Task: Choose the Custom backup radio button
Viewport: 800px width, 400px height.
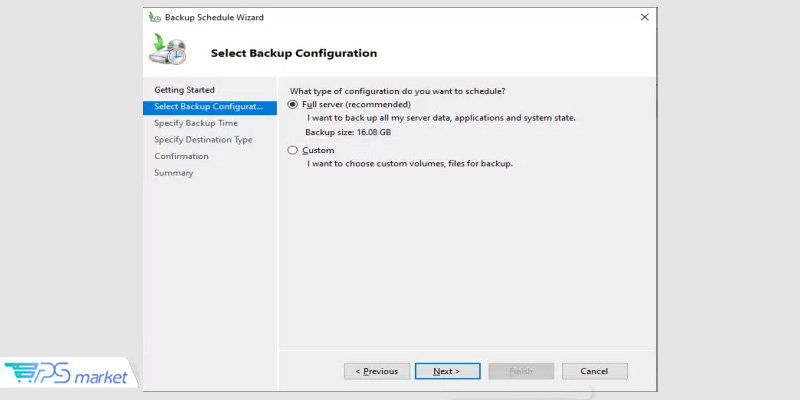Action: pyautogui.click(x=293, y=150)
